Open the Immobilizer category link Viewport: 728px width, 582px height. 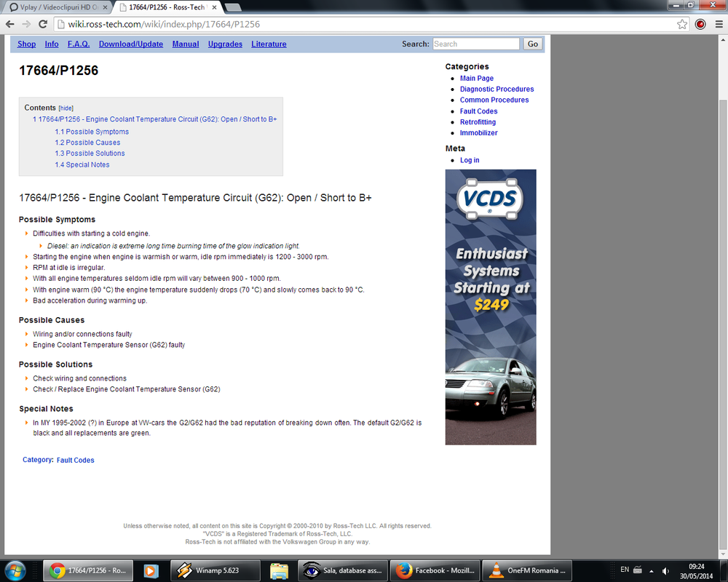tap(479, 132)
